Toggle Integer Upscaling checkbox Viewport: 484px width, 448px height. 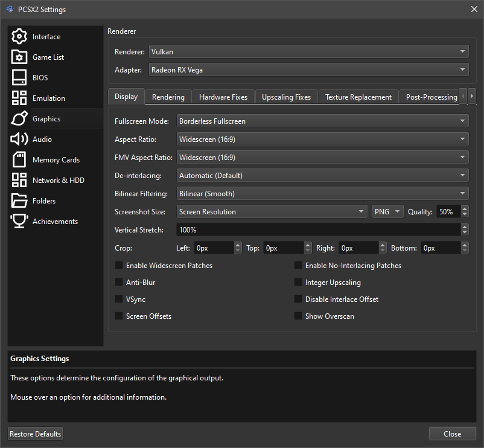(x=298, y=282)
